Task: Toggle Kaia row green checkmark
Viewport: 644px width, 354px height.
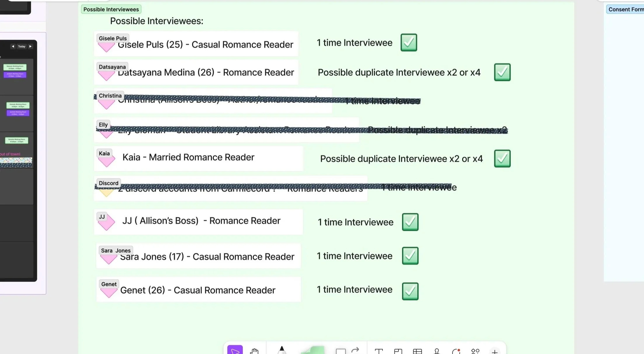Action: coord(502,158)
